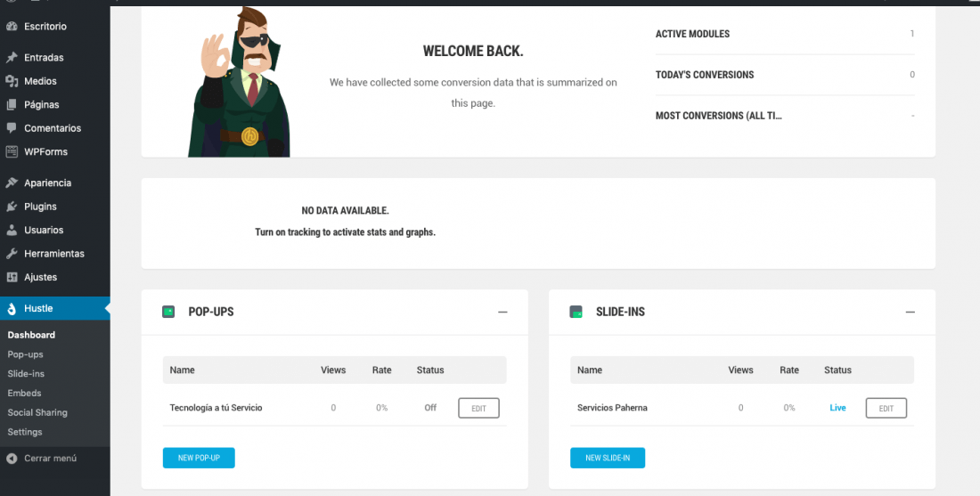Click the Slide-ins panel heading

[621, 312]
